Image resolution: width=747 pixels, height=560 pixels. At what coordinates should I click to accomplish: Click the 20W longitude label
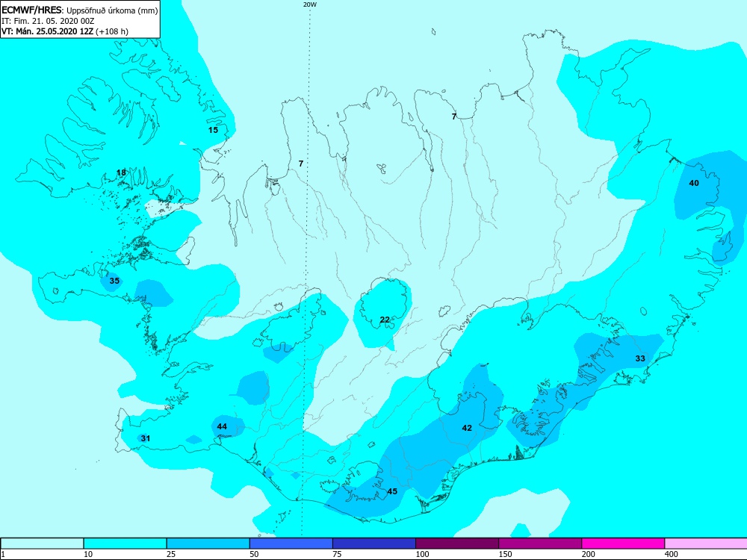tap(310, 4)
